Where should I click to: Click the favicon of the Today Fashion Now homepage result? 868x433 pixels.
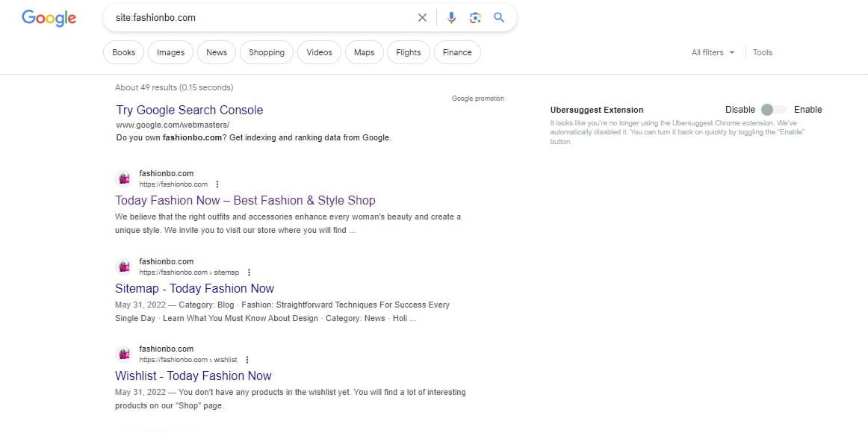point(124,178)
